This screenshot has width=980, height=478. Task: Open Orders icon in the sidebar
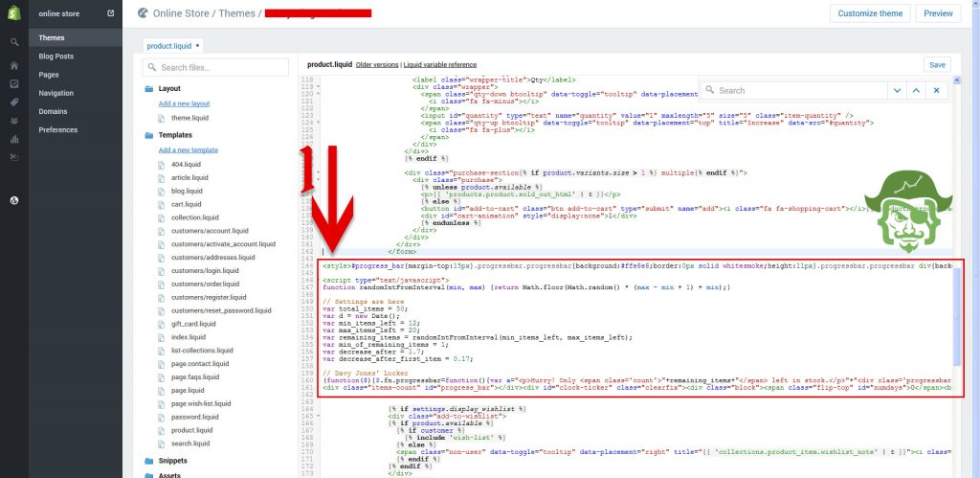pyautogui.click(x=14, y=83)
